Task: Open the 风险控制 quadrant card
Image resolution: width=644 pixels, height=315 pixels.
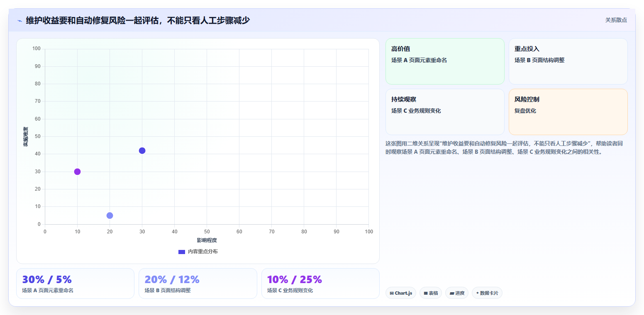Action: point(568,112)
